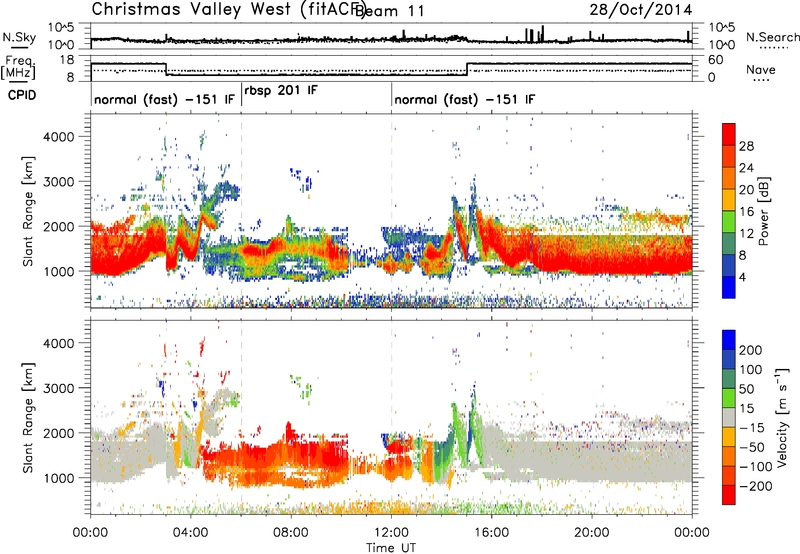The image size is (800, 554).
Task: Click the right axis value '60'
Action: (x=715, y=60)
